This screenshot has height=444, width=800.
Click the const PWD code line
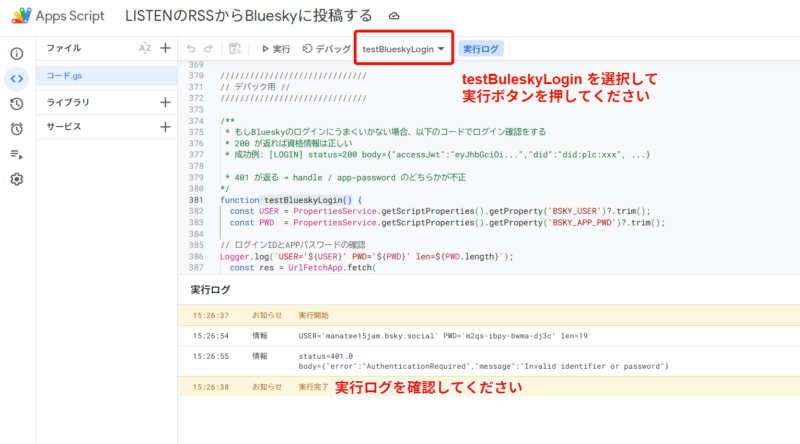point(447,223)
